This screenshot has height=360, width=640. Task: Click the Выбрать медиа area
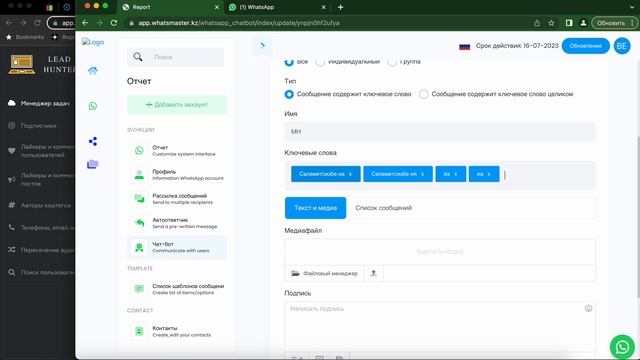440,252
